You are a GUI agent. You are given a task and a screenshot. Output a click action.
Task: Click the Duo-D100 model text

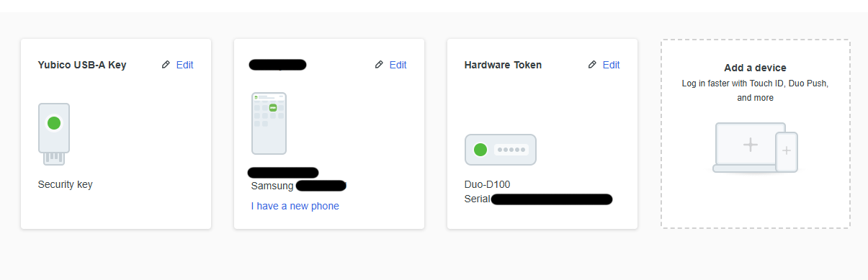pyautogui.click(x=487, y=184)
